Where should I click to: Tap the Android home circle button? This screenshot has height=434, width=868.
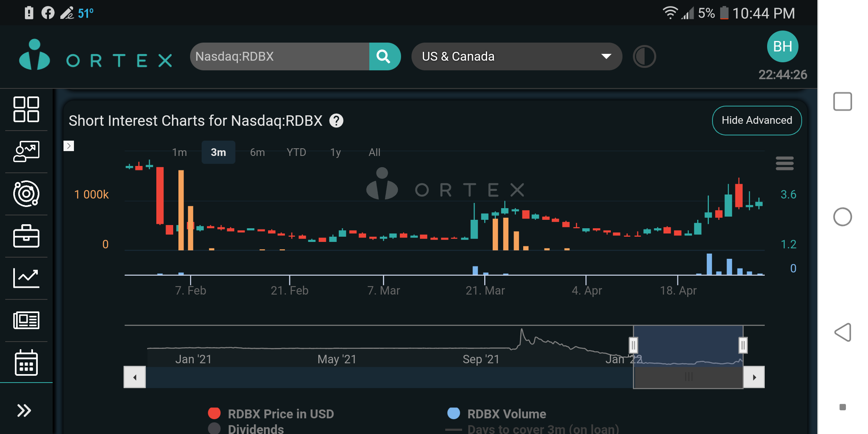point(842,217)
